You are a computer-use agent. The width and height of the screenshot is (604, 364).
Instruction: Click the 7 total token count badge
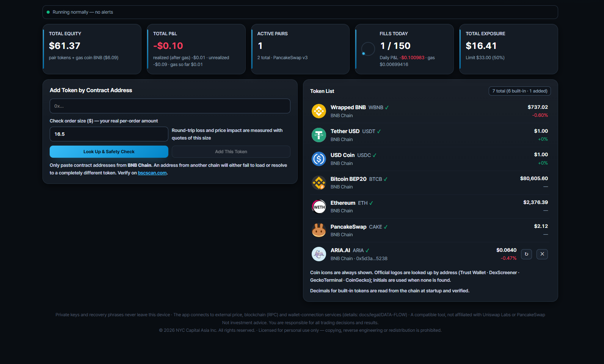[520, 91]
